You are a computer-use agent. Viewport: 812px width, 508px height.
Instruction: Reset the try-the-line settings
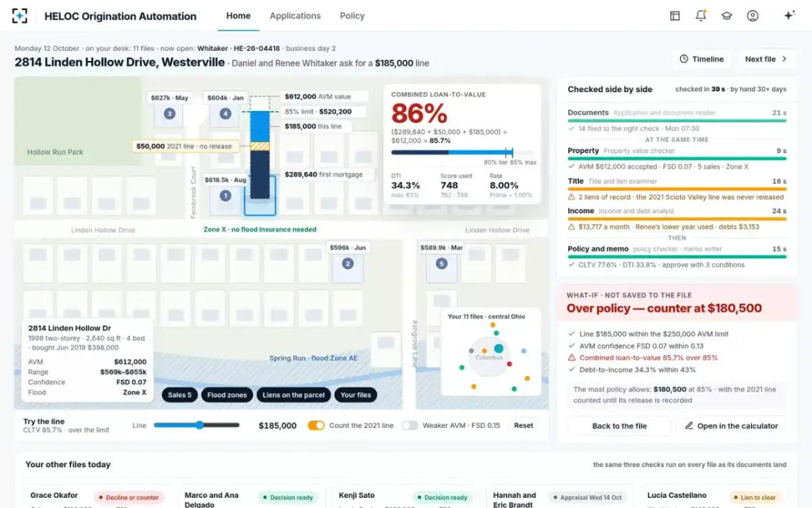524,425
